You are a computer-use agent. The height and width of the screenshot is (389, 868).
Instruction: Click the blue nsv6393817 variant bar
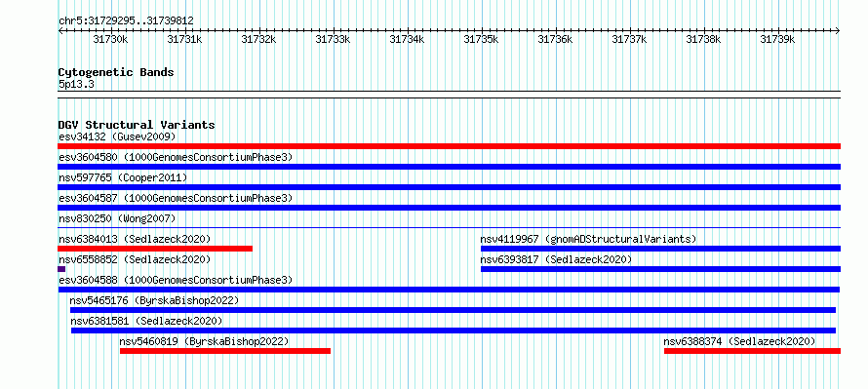[661, 269]
